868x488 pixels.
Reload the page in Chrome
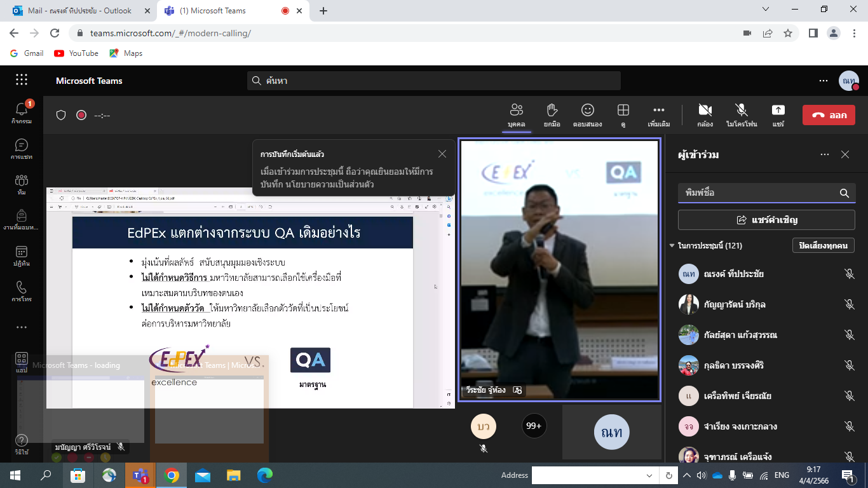[x=55, y=33]
